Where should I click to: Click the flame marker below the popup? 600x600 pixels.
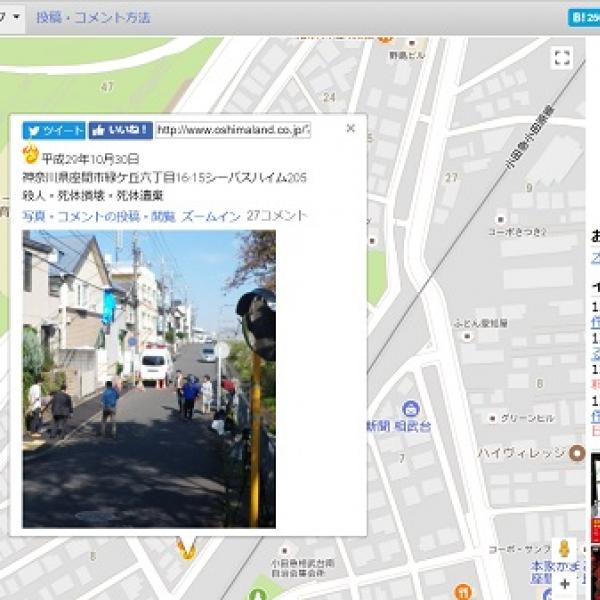coord(186,548)
